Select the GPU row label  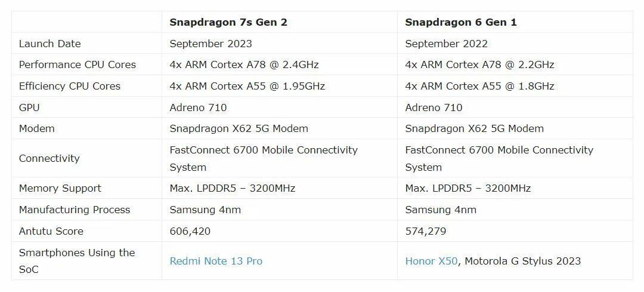29,107
